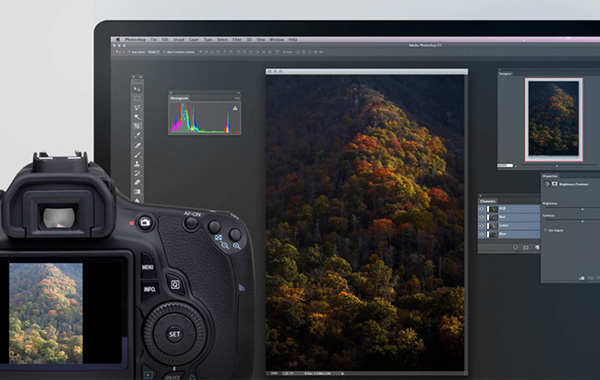Open the Window menu
The height and width of the screenshot is (380, 600).
pyautogui.click(x=277, y=39)
